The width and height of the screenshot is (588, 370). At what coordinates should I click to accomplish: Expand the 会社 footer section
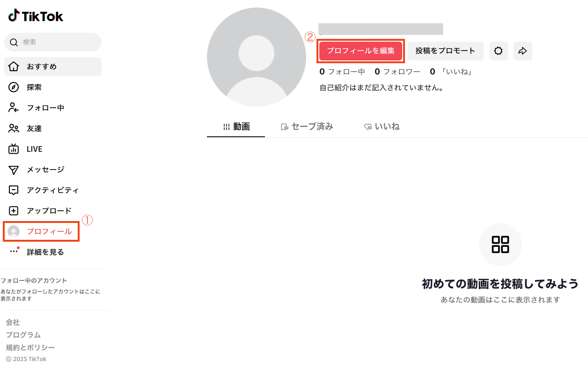click(x=13, y=322)
